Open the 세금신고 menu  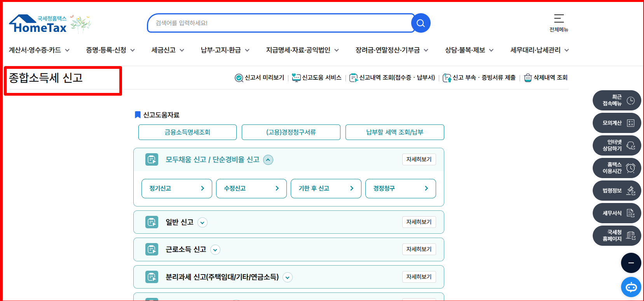[168, 50]
